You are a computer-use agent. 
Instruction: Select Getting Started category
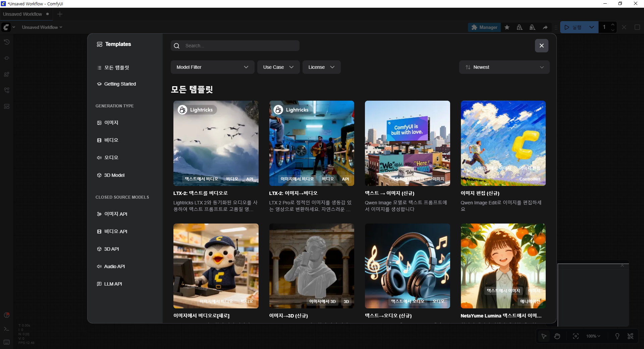click(x=120, y=84)
